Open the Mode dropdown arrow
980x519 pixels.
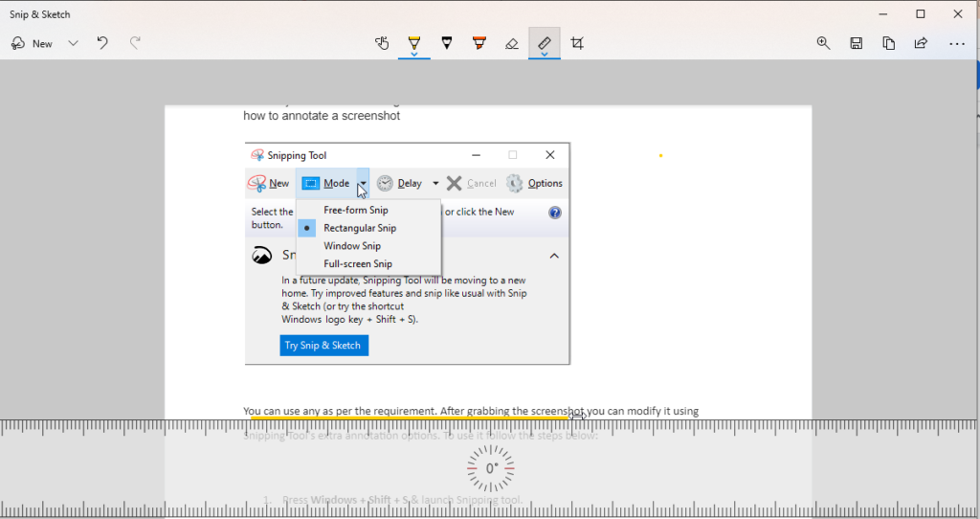tap(363, 183)
